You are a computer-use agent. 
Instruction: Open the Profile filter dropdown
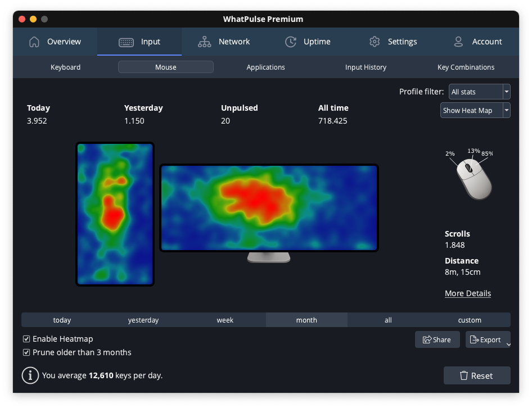(506, 92)
